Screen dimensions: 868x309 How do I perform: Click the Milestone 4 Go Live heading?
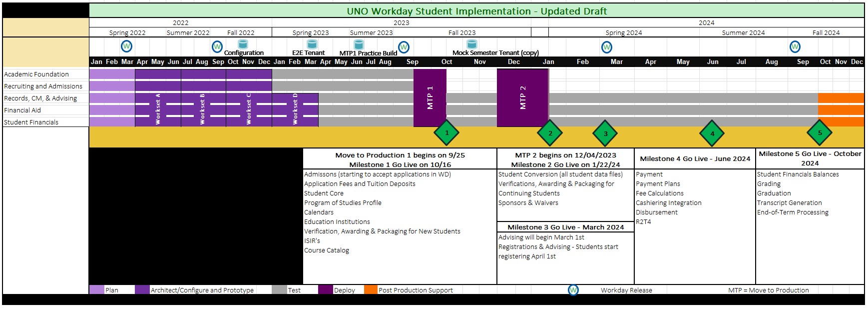[695, 158]
